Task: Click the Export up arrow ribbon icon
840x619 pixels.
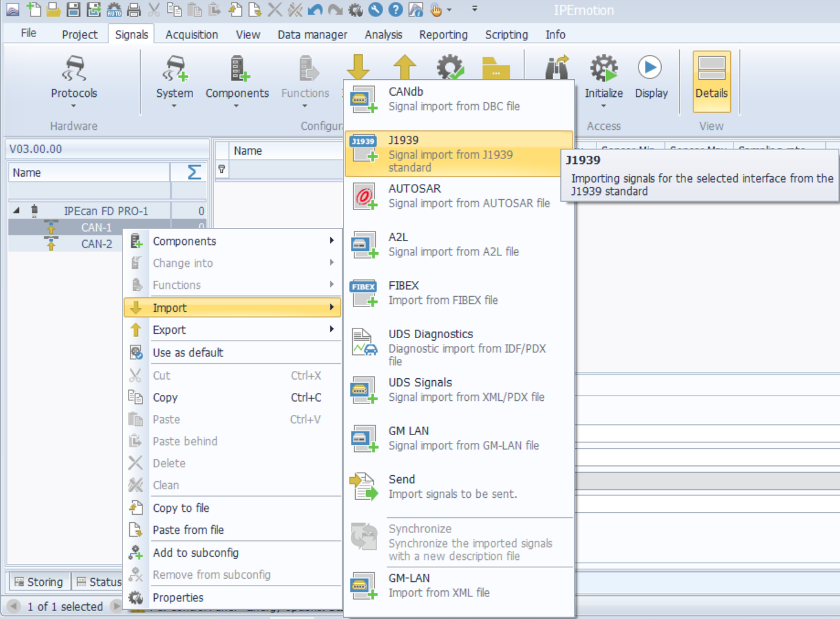Action: pyautogui.click(x=404, y=66)
